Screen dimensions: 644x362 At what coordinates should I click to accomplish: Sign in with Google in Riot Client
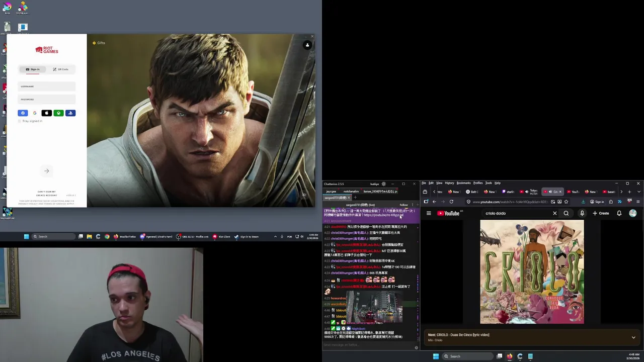35,113
